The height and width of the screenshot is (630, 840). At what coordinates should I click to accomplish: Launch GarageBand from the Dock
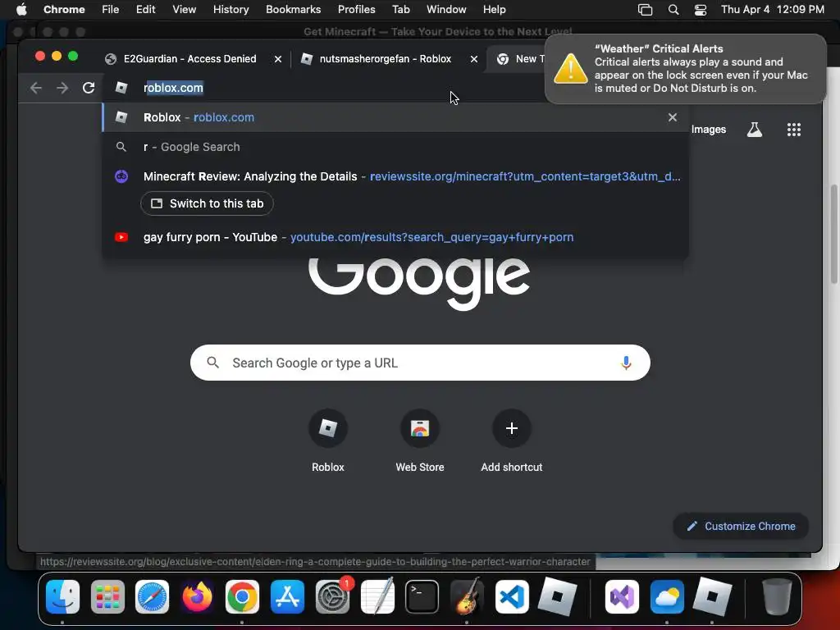point(467,596)
